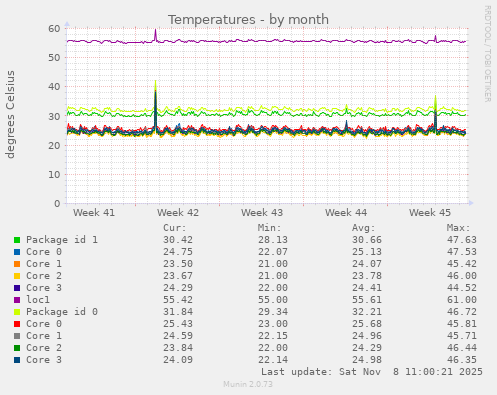Click the magenta loc1 legend swatch
This screenshot has height=395, width=497.
(17, 300)
